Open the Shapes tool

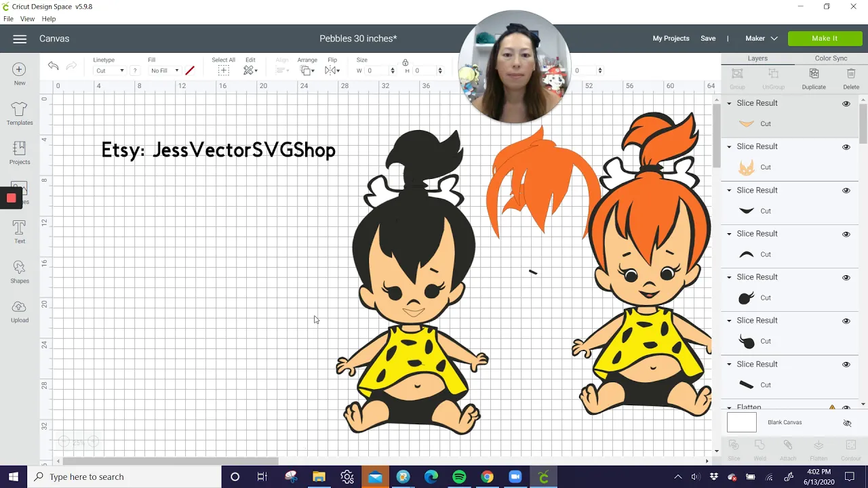(x=20, y=272)
